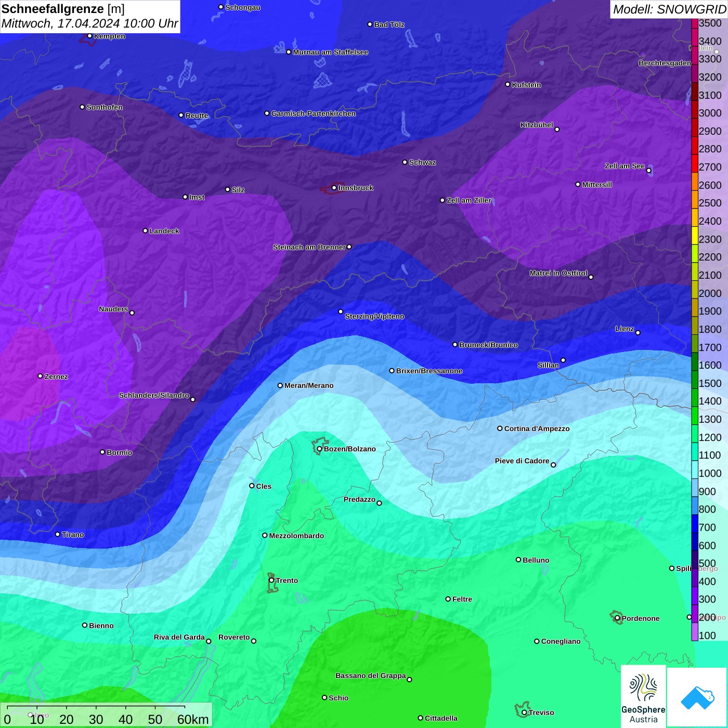Click the "Schneefallgrenze [m]" map title
This screenshot has width=728, height=728.
[x=63, y=9]
